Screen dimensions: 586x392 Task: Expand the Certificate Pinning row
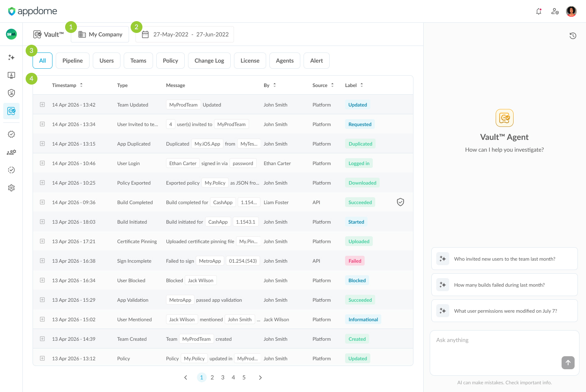click(42, 241)
